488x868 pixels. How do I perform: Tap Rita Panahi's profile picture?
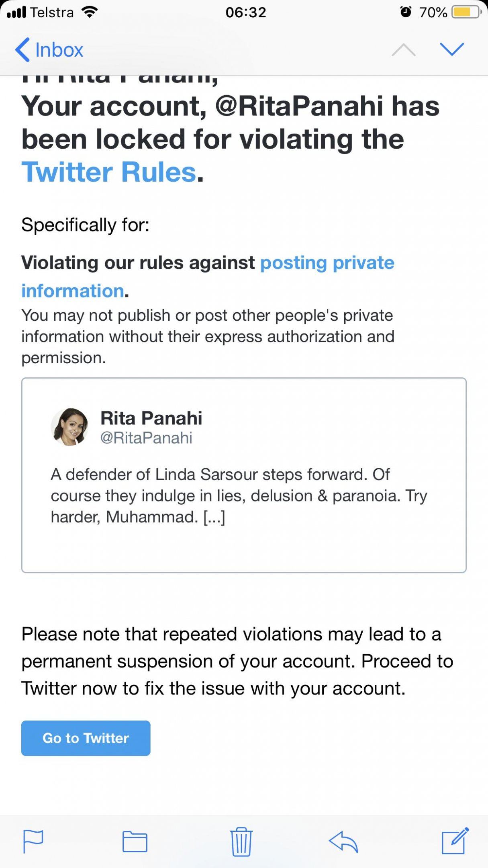(69, 427)
